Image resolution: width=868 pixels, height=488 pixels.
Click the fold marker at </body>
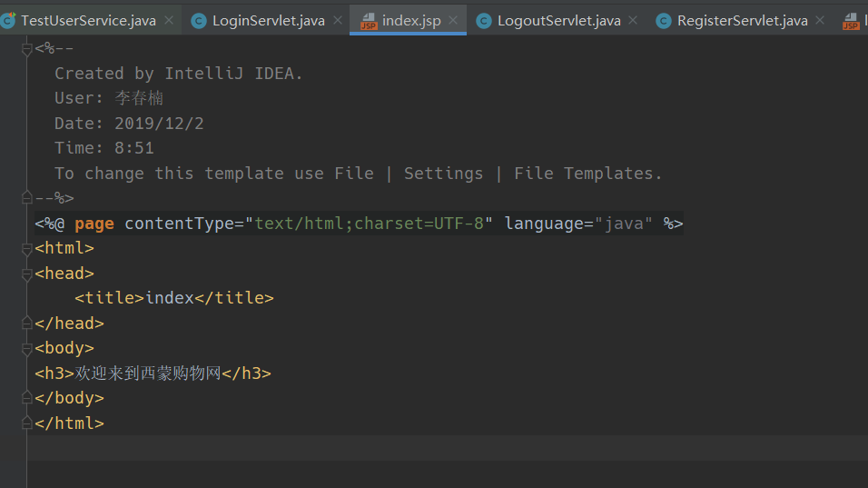click(x=26, y=397)
